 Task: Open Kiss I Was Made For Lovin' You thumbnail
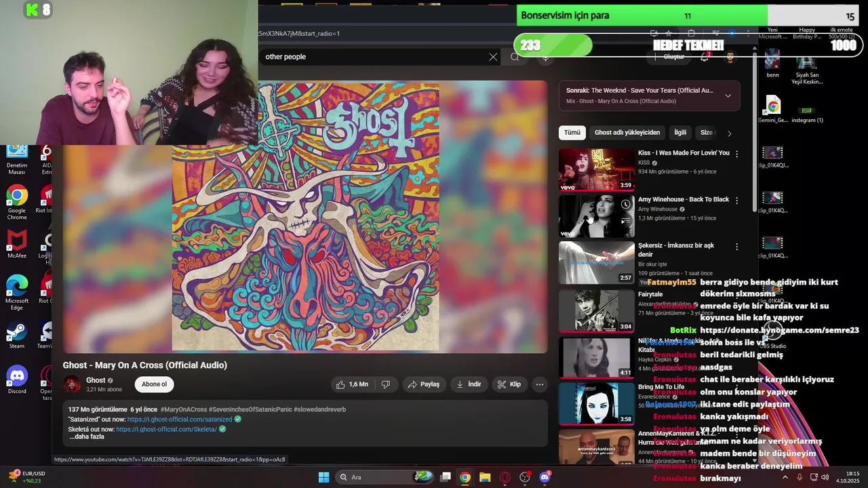point(596,169)
